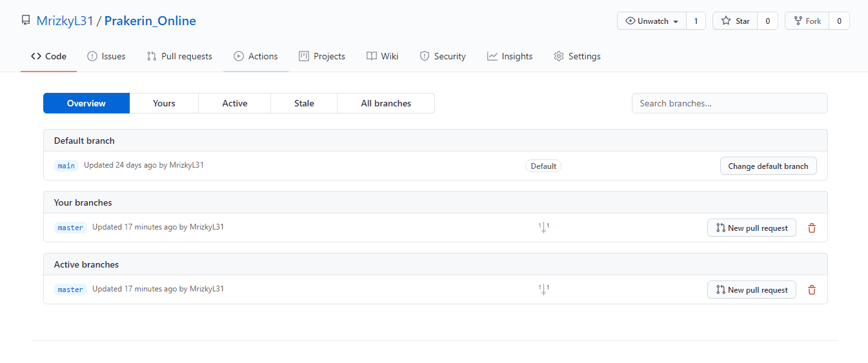This screenshot has height=363, width=868.
Task: Open the Actions tab
Action: (x=256, y=56)
